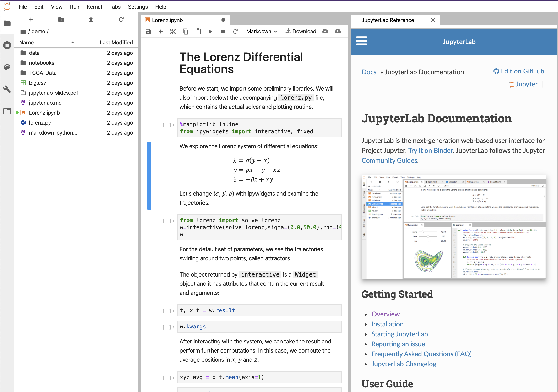
Task: Open the cell tools wrench tab
Action: (7, 89)
